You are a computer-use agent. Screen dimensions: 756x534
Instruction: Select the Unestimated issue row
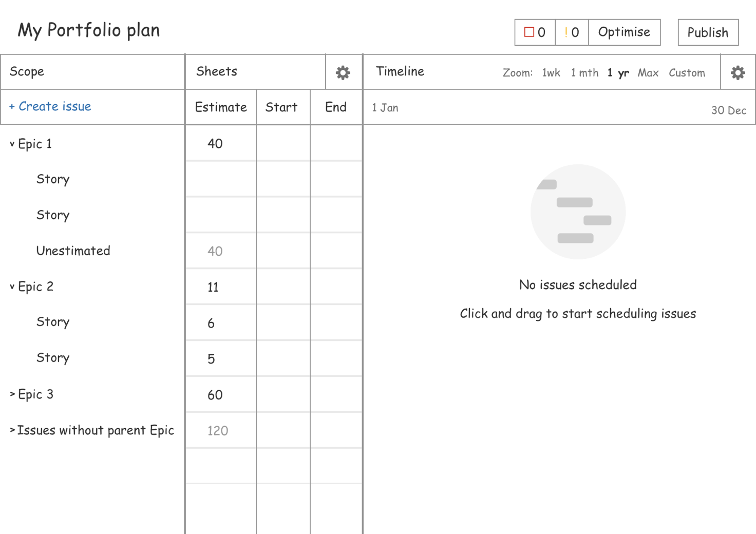tap(73, 251)
